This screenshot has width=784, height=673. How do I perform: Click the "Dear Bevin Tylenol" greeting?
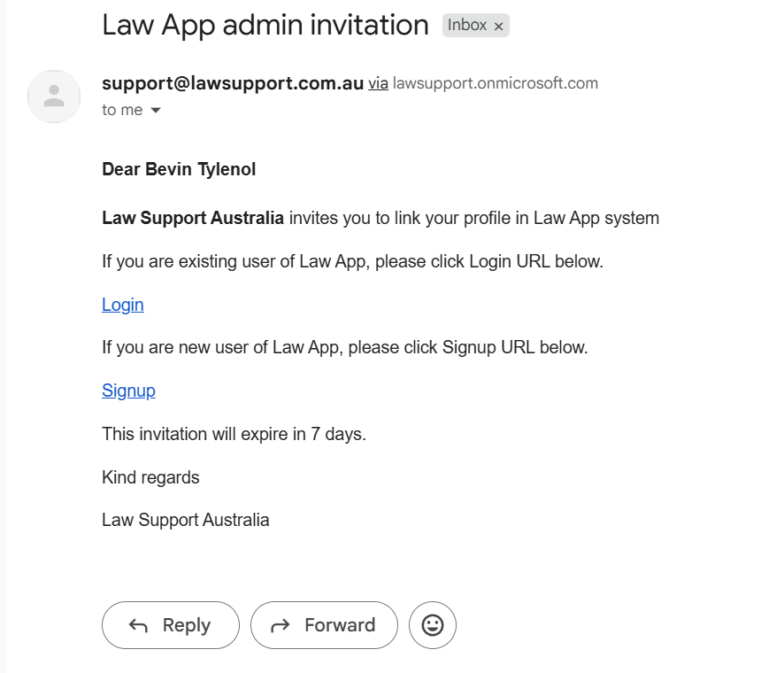(x=179, y=169)
